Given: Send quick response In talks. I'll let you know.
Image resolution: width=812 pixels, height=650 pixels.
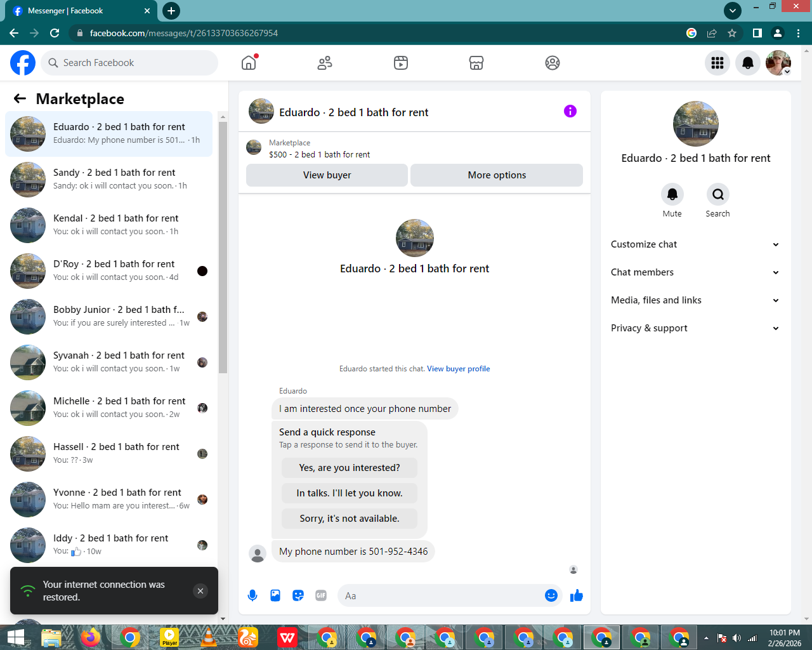Looking at the screenshot, I should (x=350, y=493).
